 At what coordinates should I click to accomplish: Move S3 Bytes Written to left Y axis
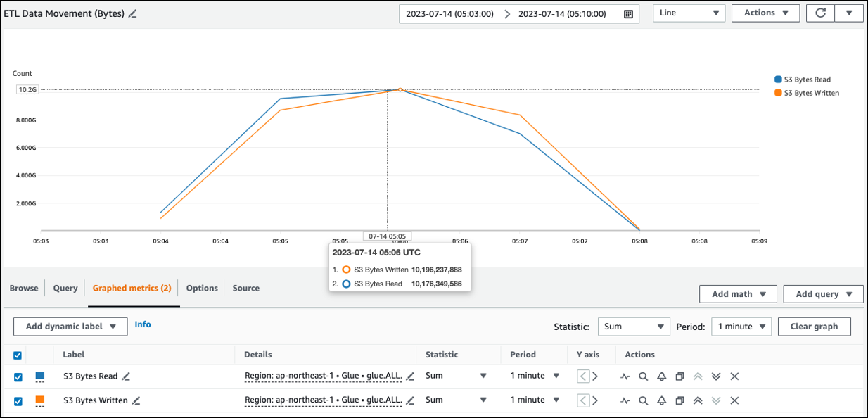[584, 400]
